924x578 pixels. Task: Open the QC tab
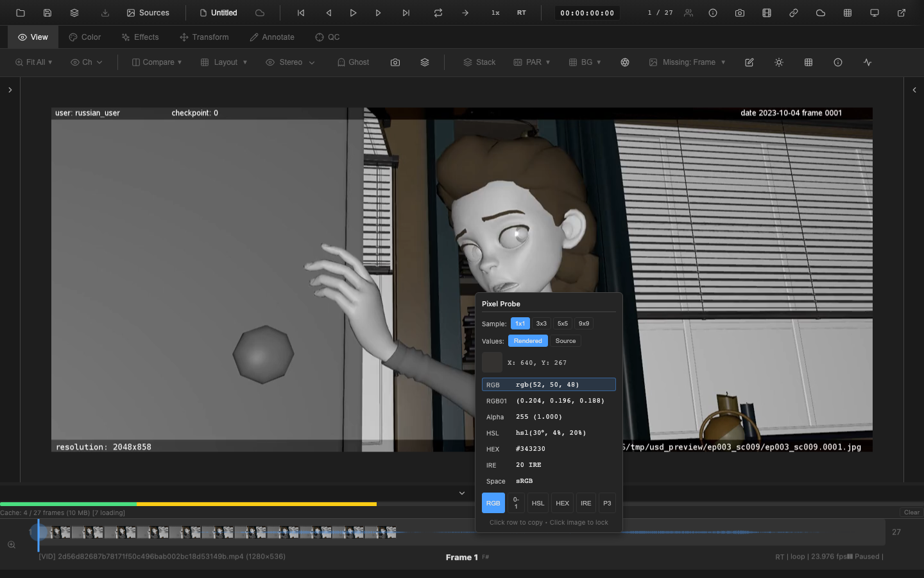coord(327,37)
